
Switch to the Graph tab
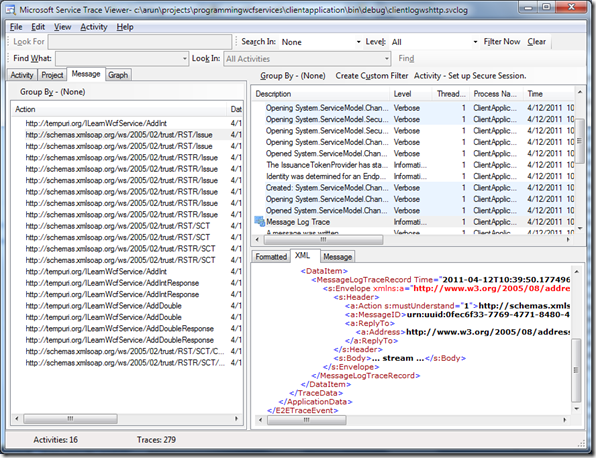[x=118, y=75]
